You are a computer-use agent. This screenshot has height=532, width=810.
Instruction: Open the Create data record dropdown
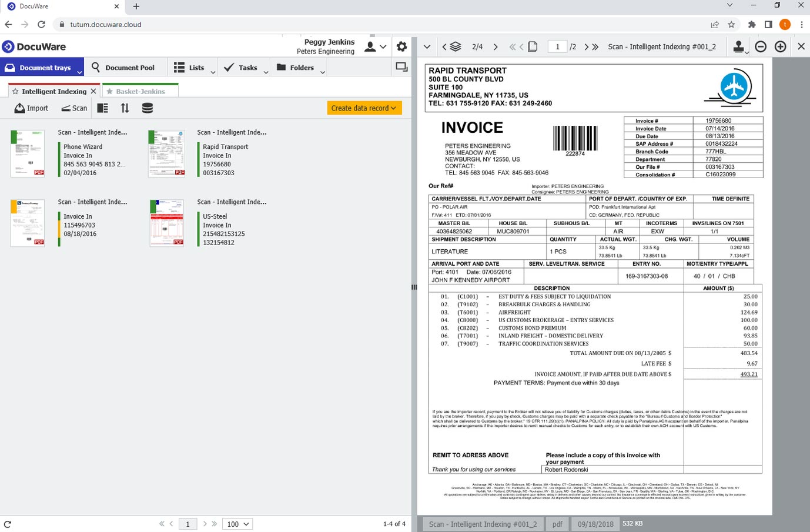coord(364,108)
